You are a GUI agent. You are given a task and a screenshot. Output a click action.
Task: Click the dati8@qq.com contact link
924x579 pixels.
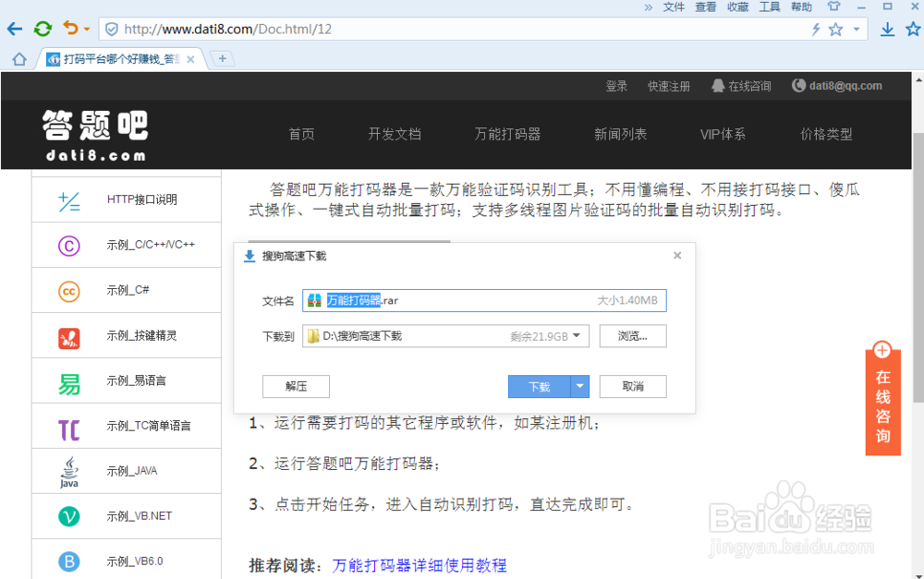pyautogui.click(x=837, y=86)
